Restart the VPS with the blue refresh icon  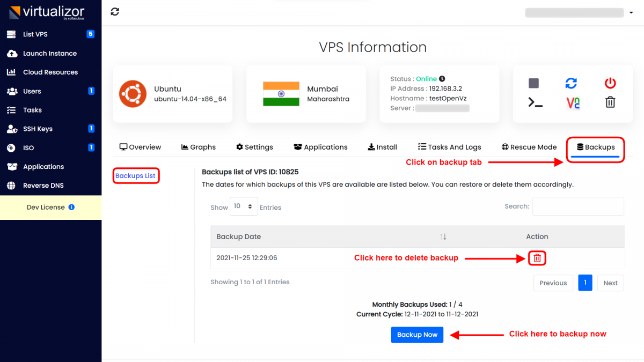pyautogui.click(x=571, y=83)
